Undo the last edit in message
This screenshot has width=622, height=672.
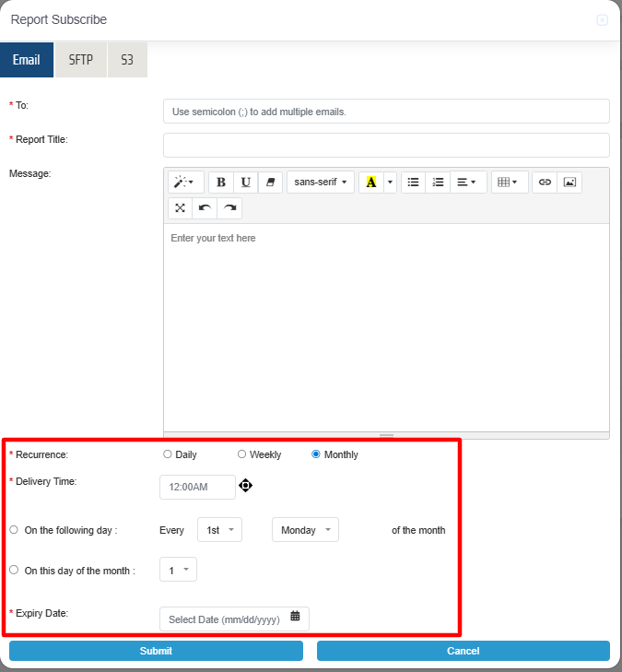(205, 208)
